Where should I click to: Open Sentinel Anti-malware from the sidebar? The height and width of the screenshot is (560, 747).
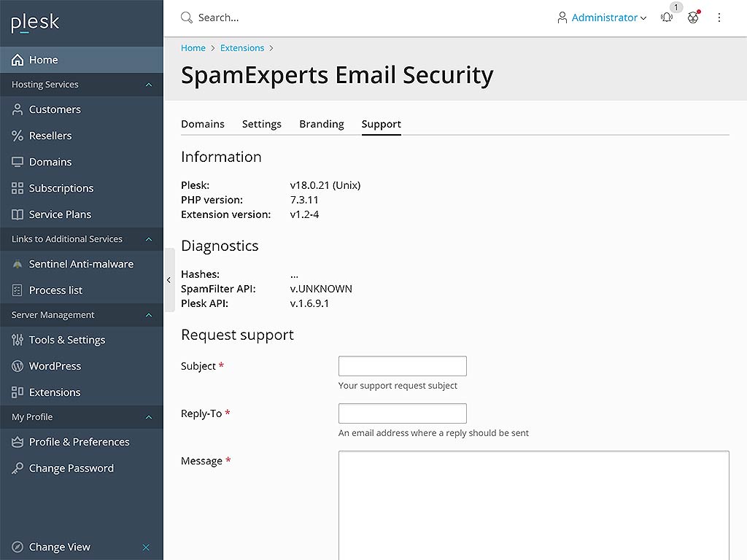coord(80,263)
